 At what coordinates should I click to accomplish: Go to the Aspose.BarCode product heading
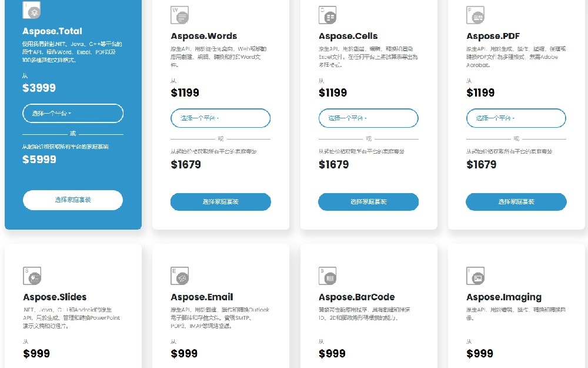pos(356,297)
